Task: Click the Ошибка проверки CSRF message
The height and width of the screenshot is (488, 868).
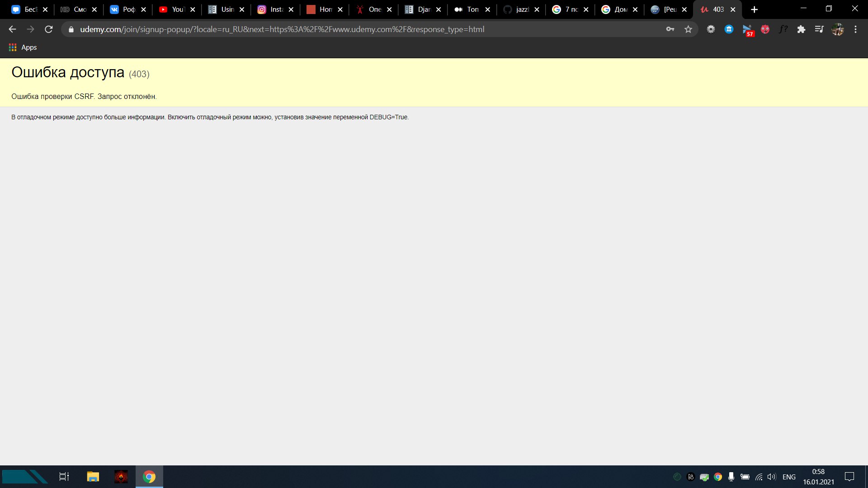Action: pyautogui.click(x=84, y=97)
